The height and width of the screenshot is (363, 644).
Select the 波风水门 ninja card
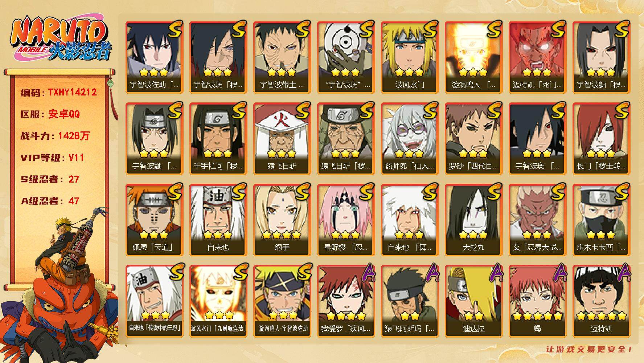click(x=410, y=57)
